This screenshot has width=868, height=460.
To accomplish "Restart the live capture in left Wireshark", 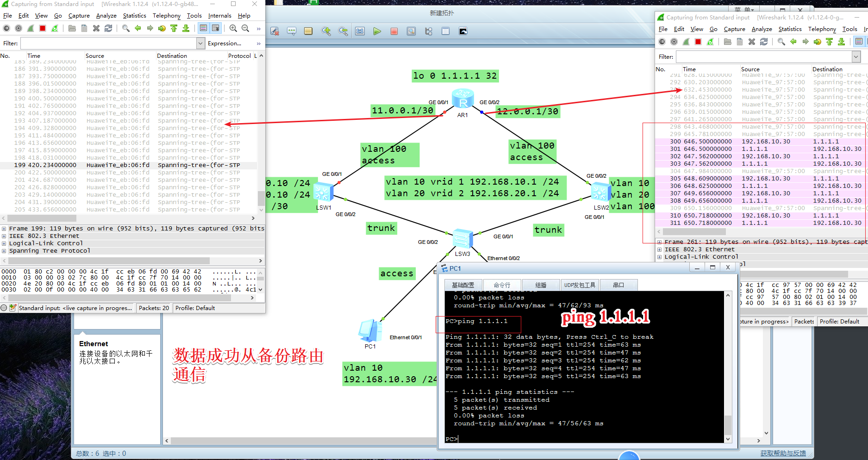I will click(55, 28).
